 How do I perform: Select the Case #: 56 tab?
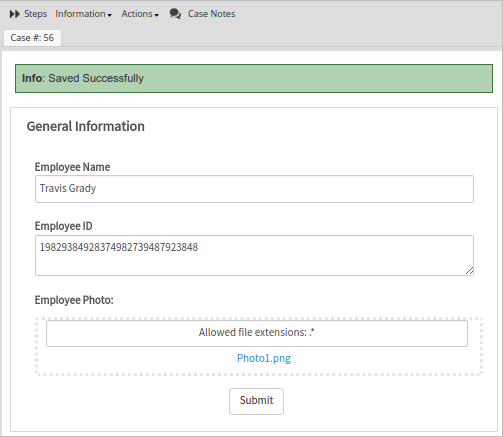click(32, 38)
